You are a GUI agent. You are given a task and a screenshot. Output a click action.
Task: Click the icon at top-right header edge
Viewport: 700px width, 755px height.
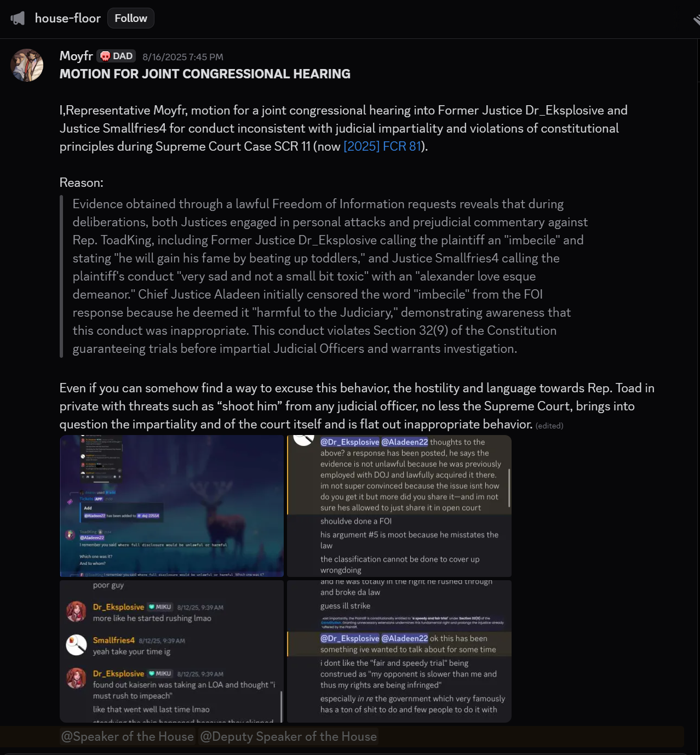tap(696, 20)
